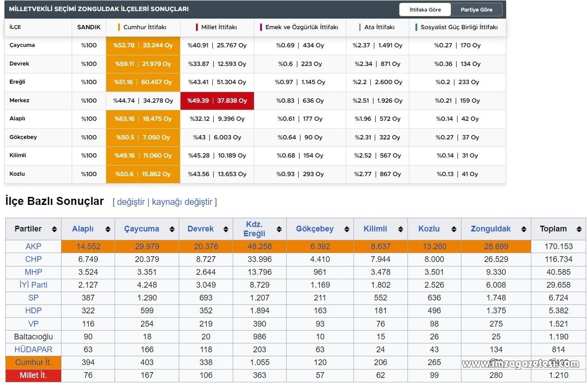Click the Baltacıoğlu row label
Screen dimensions: 588x385
click(x=33, y=336)
